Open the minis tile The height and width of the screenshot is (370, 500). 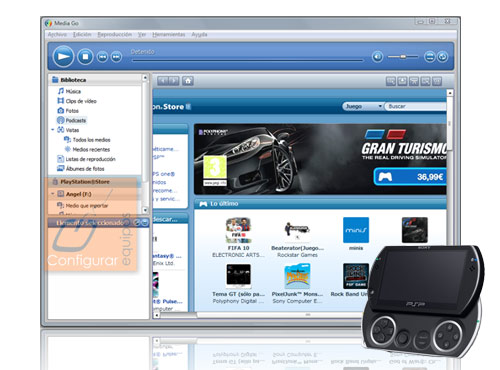(356, 230)
